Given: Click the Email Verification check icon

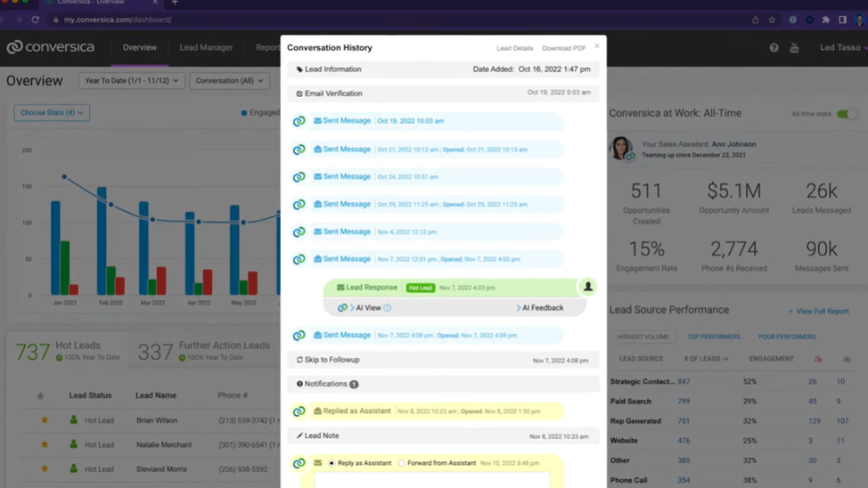Looking at the screenshot, I should coord(299,94).
